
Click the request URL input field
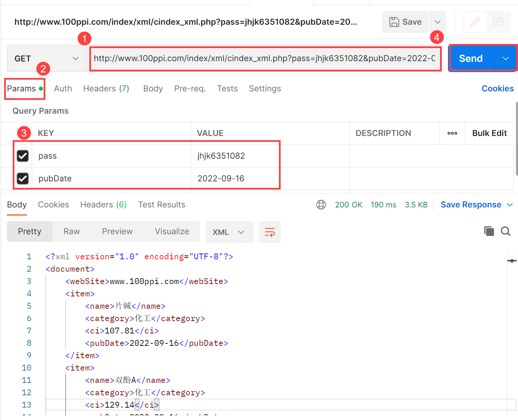(264, 58)
